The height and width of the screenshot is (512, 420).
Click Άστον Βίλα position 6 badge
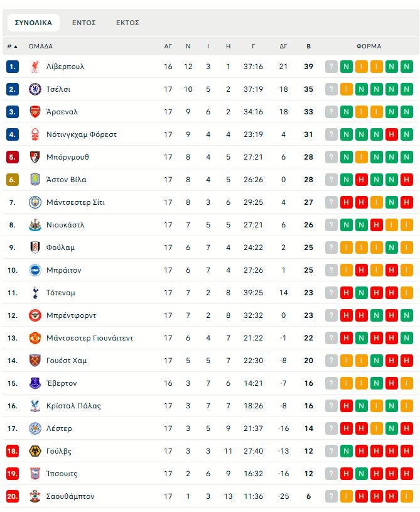coord(13,180)
